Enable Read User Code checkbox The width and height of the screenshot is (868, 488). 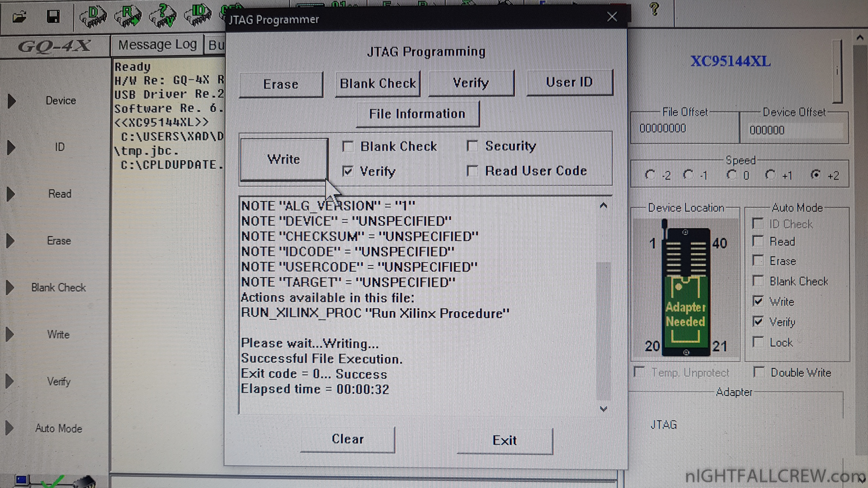tap(473, 171)
